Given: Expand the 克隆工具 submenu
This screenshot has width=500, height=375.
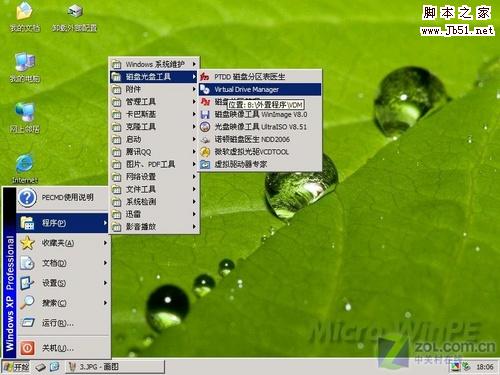Looking at the screenshot, I should point(154,127).
